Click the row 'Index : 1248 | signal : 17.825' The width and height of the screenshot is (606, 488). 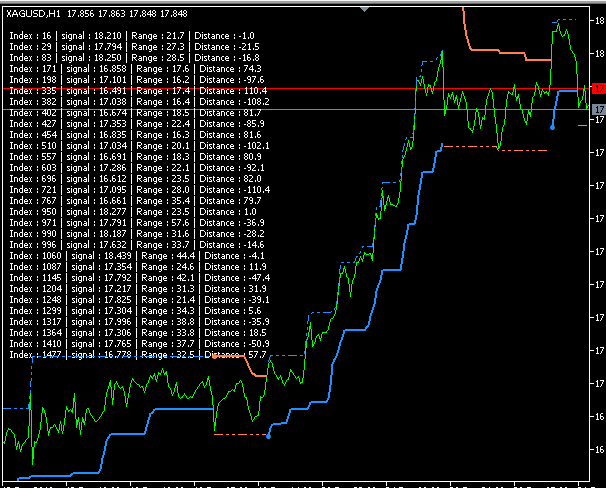[x=139, y=300]
